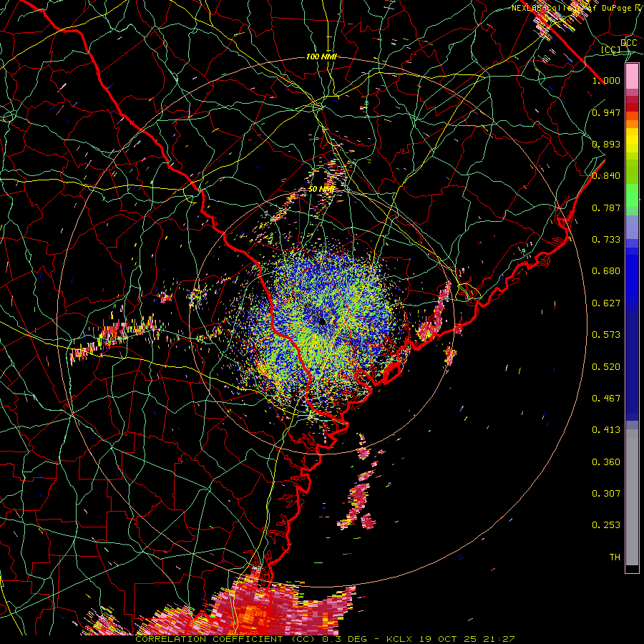Click the 0.733 scale label
Viewport: 644px width, 644px height.
(x=606, y=240)
